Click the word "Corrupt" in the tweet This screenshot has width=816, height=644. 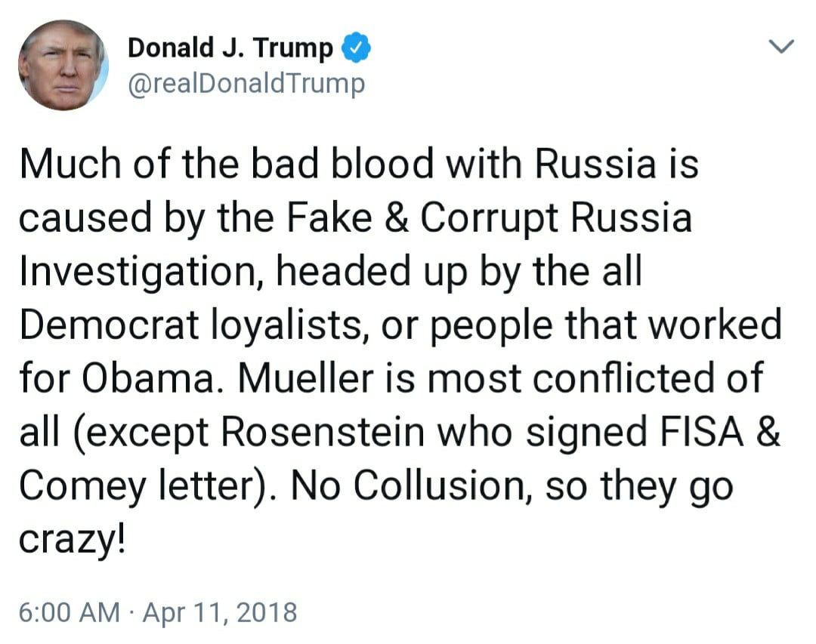pyautogui.click(x=489, y=216)
